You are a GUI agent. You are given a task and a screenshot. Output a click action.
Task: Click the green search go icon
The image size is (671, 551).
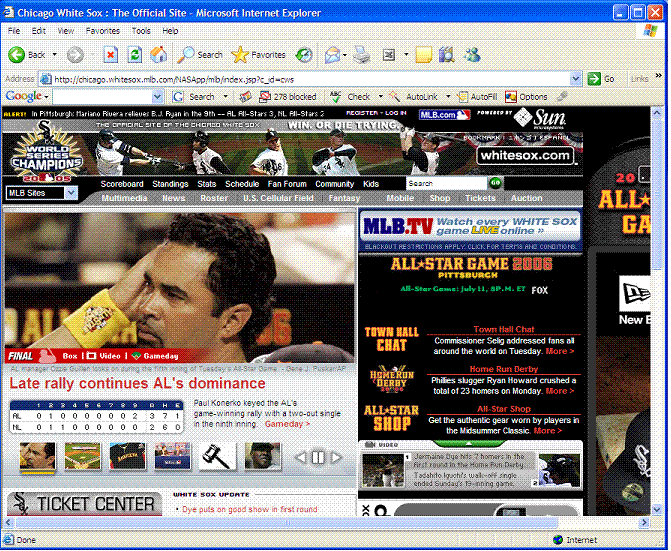click(495, 184)
